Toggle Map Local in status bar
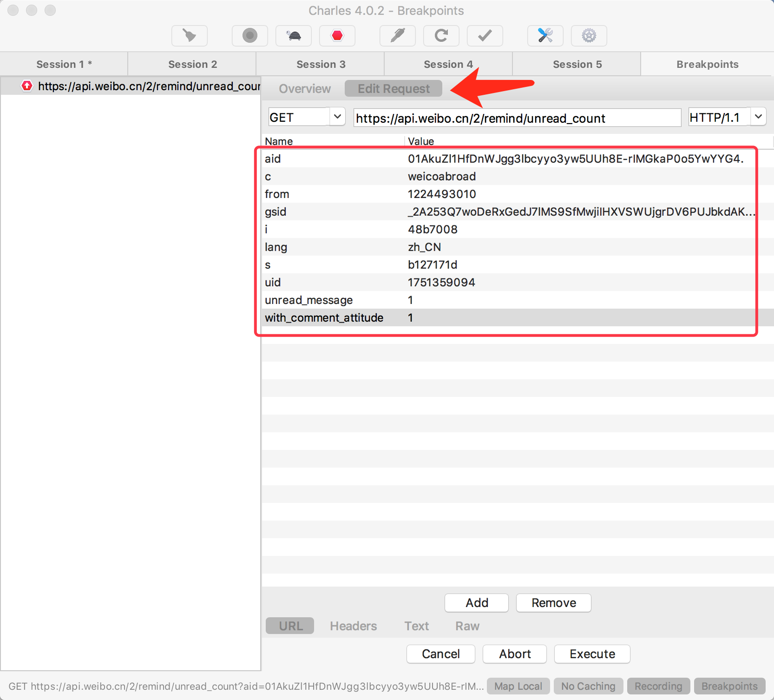The width and height of the screenshot is (774, 700). (x=518, y=686)
